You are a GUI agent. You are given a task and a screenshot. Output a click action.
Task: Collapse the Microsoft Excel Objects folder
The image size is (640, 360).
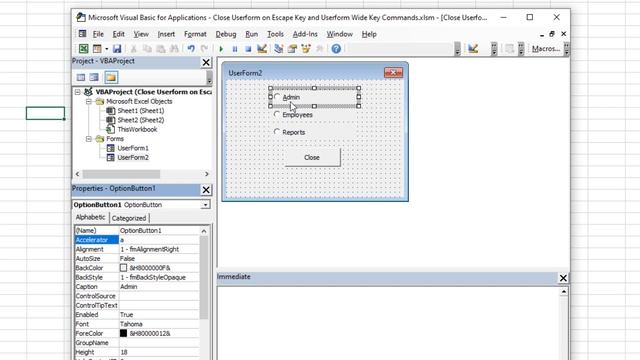[x=88, y=102]
